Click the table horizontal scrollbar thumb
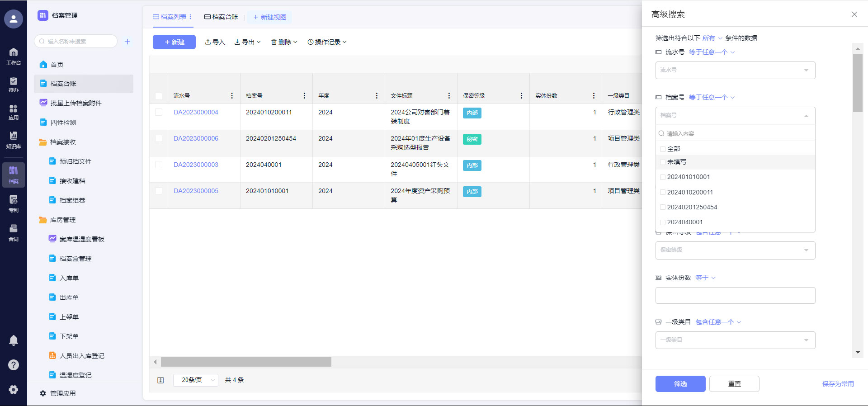Image resolution: width=868 pixels, height=406 pixels. pos(246,362)
